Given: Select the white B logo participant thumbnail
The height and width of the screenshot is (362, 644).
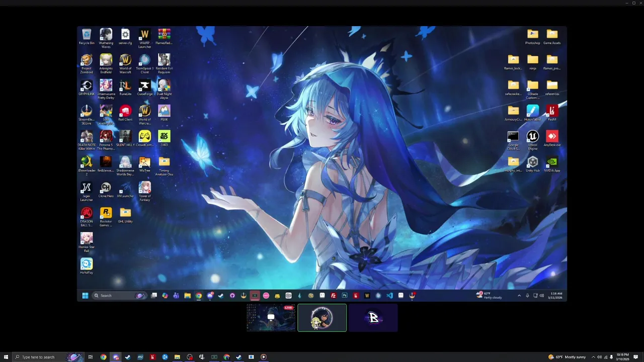Looking at the screenshot, I should pyautogui.click(x=373, y=318).
